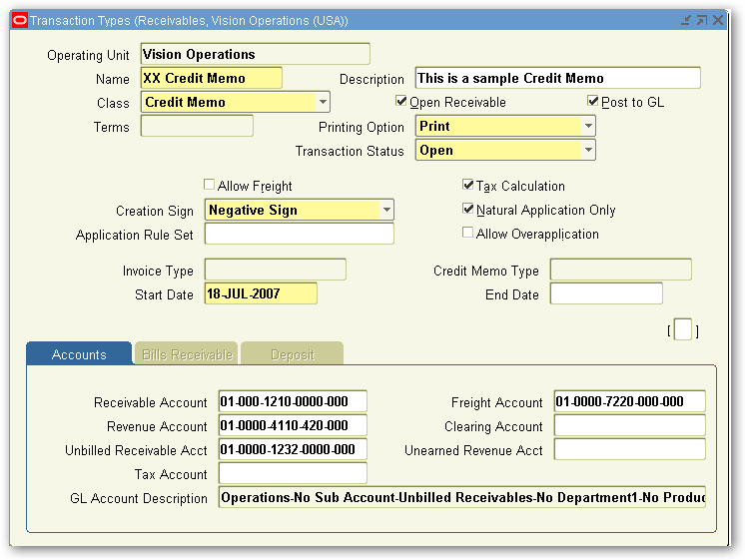Click the Operating Unit label
This screenshot has width=745, height=560.
pos(88,56)
